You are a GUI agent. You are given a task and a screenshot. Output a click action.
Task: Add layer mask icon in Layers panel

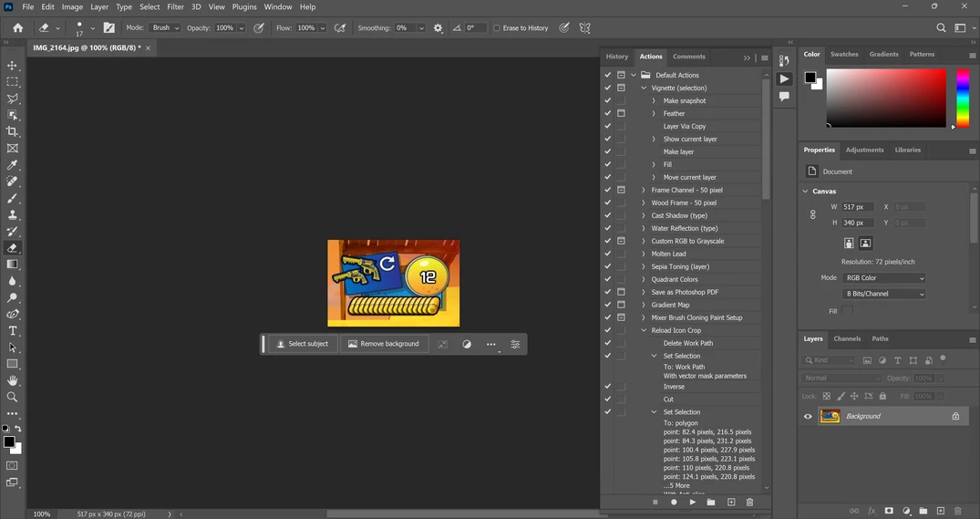[889, 511]
